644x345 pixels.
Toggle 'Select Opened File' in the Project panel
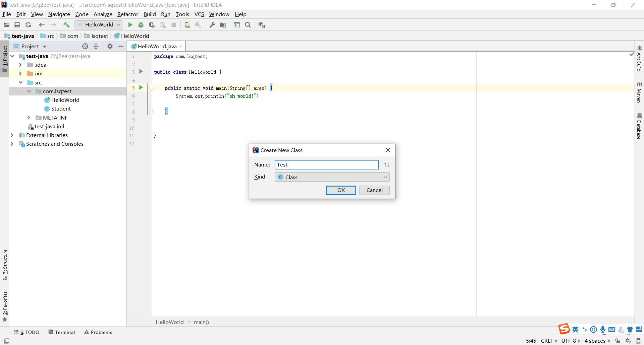(x=85, y=46)
